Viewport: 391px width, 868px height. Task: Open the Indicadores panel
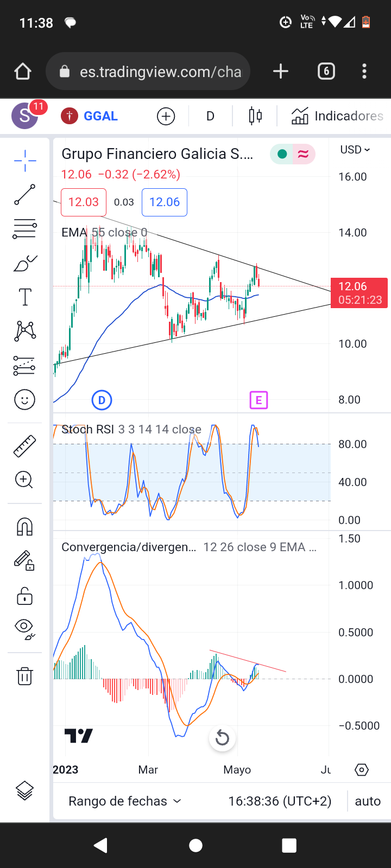[337, 116]
